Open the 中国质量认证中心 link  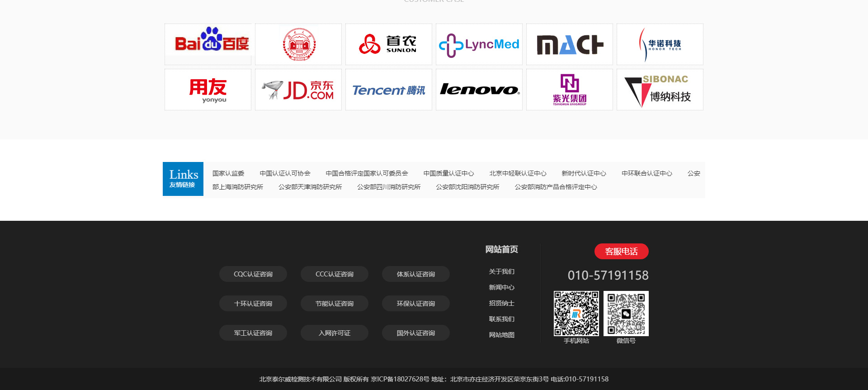(448, 173)
